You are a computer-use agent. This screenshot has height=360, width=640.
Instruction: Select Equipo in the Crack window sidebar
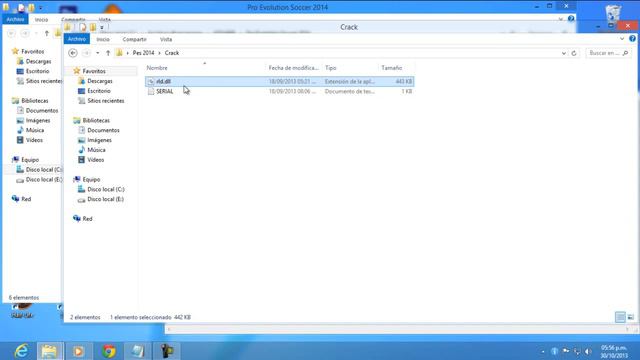click(x=91, y=179)
